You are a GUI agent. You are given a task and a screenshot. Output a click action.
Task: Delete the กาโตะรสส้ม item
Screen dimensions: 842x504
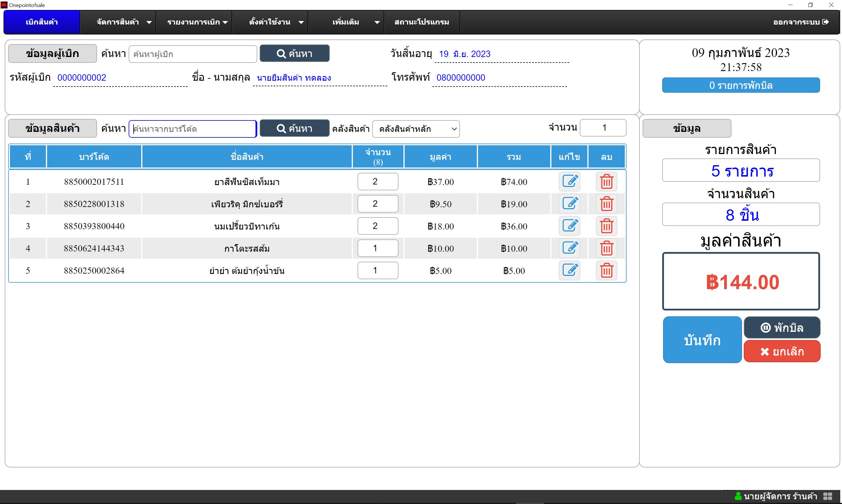click(x=606, y=248)
